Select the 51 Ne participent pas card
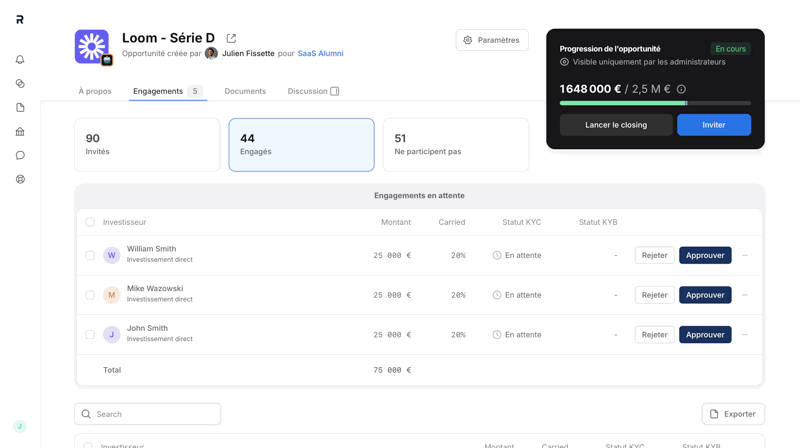The height and width of the screenshot is (448, 800). tap(456, 145)
